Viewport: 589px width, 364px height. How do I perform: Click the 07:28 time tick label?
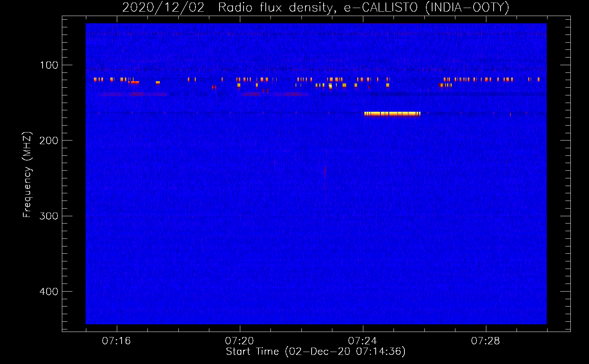tap(485, 341)
